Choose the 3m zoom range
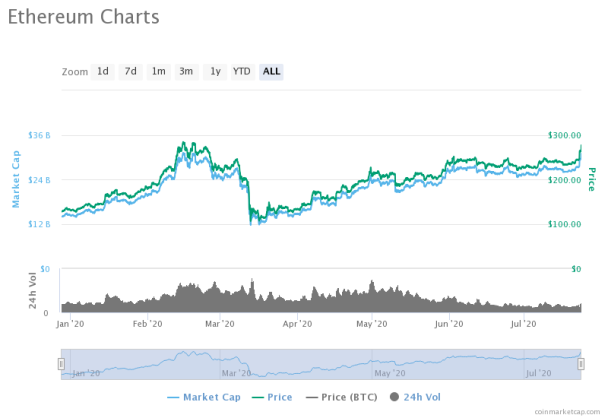 click(187, 72)
